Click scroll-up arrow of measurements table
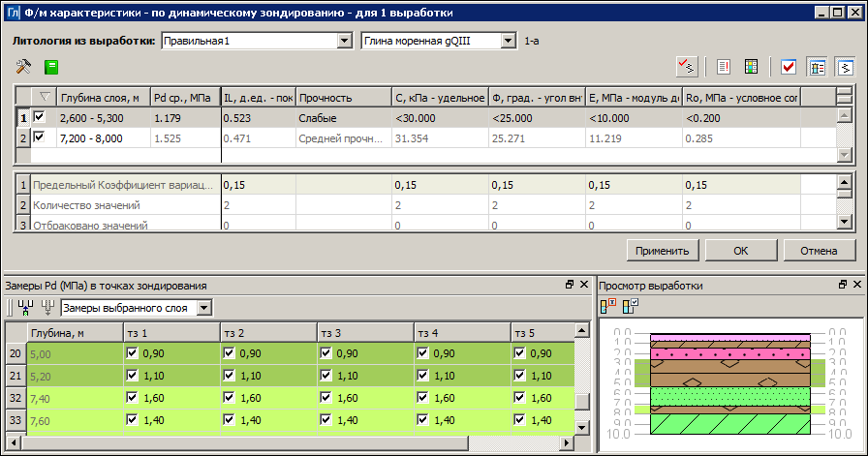 click(x=581, y=331)
